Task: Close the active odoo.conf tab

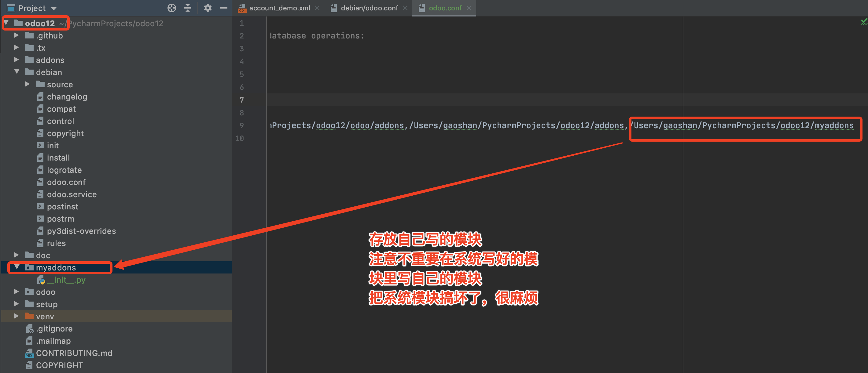Action: [x=469, y=8]
